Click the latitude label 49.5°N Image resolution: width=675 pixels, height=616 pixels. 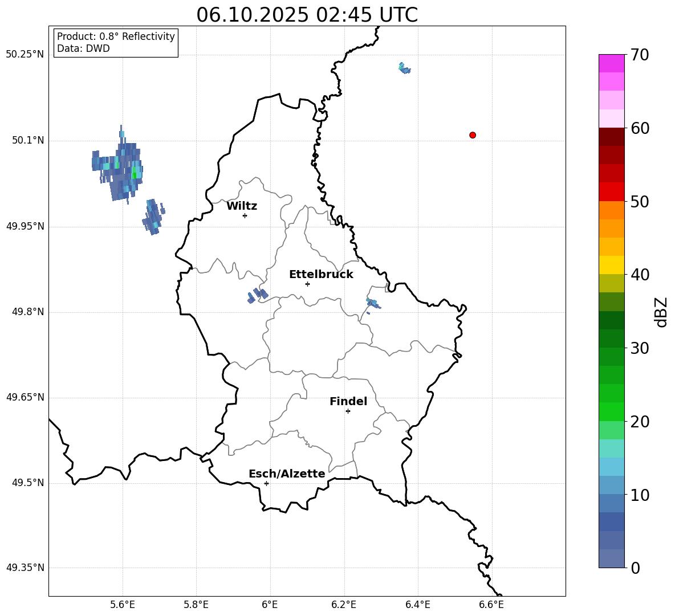[28, 483]
